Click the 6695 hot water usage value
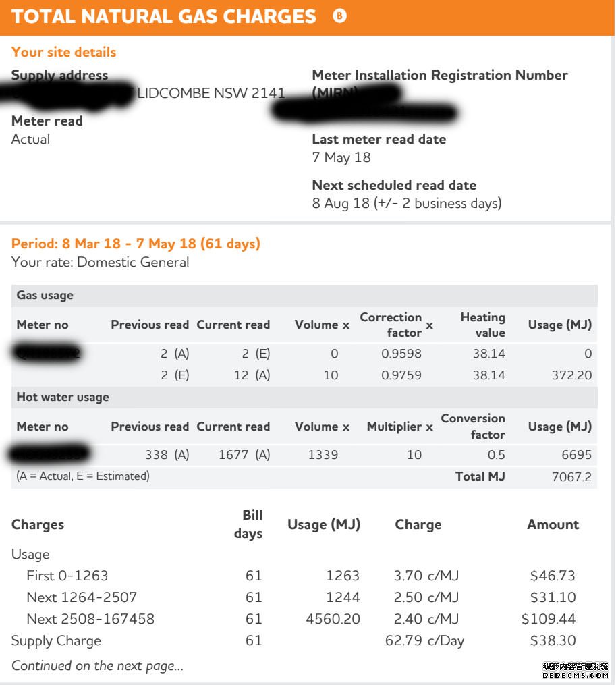This screenshot has height=685, width=616. click(576, 455)
